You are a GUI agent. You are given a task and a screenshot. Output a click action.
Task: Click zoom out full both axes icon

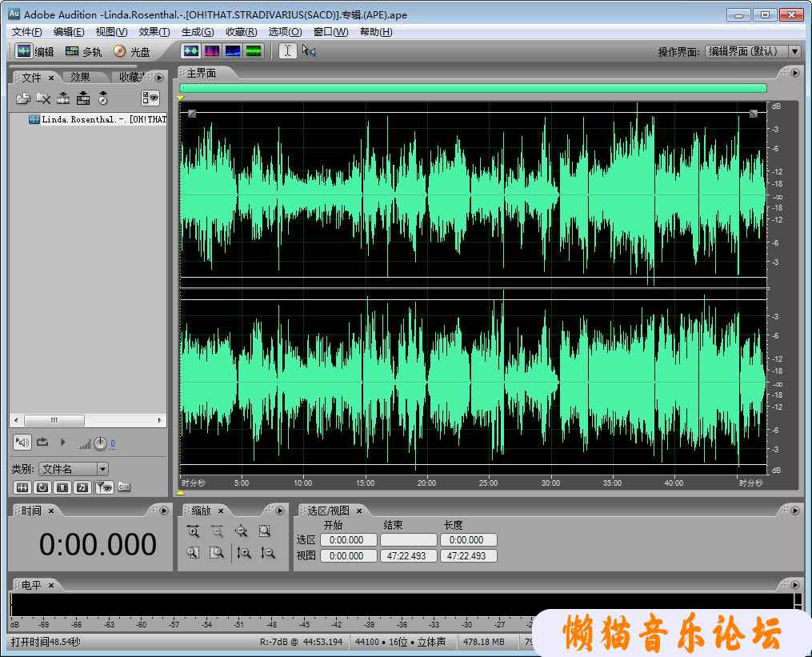[x=241, y=531]
